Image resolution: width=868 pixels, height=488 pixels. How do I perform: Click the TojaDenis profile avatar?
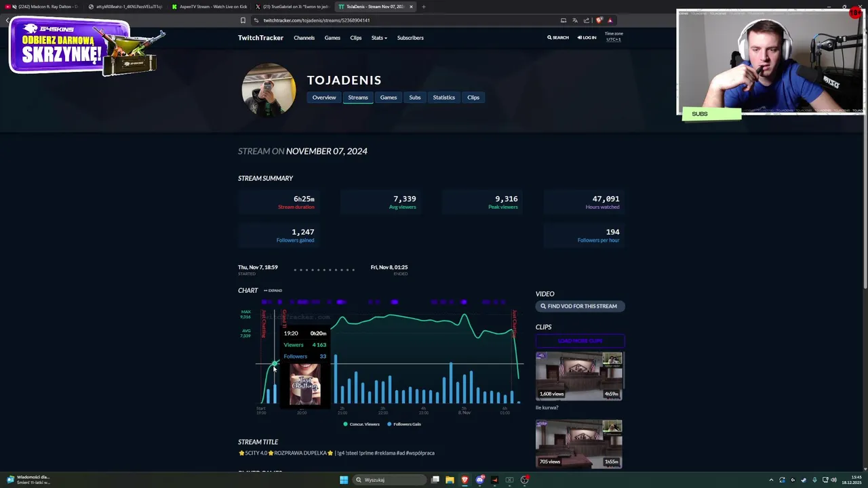pyautogui.click(x=269, y=89)
